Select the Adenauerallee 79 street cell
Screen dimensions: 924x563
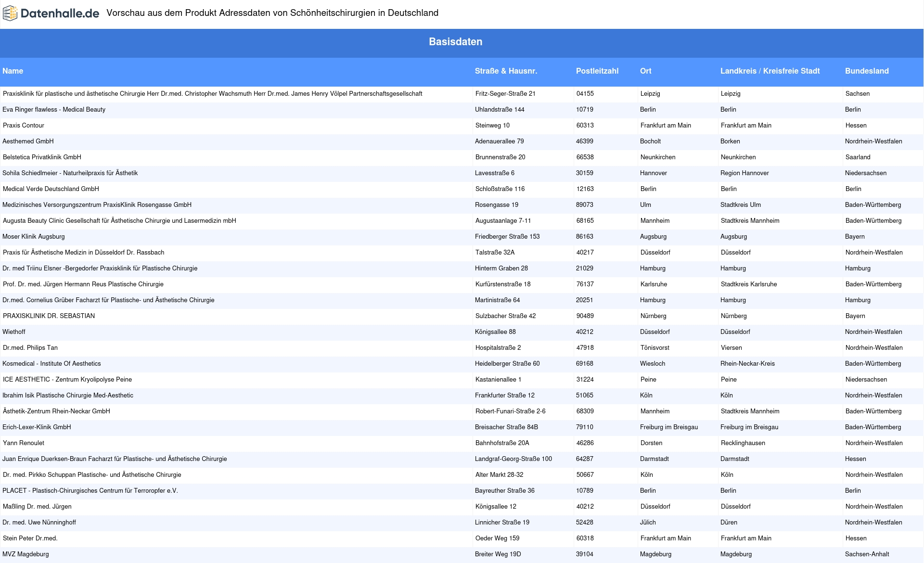pyautogui.click(x=499, y=141)
